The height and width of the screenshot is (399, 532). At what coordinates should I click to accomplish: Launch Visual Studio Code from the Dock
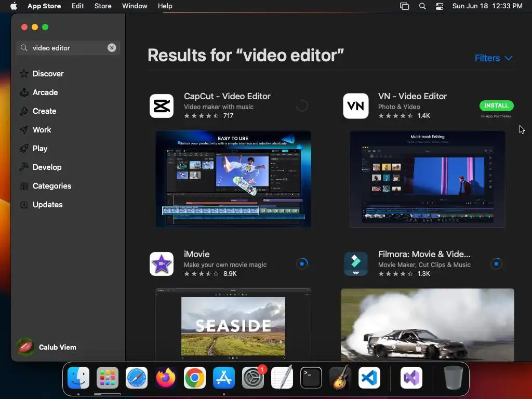tap(369, 378)
